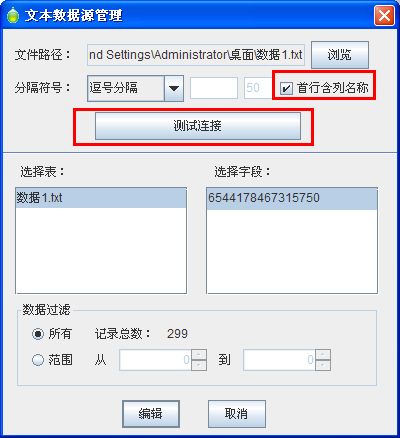This screenshot has height=438, width=400.
Task: Click the green app icon in title bar
Action: (x=13, y=15)
